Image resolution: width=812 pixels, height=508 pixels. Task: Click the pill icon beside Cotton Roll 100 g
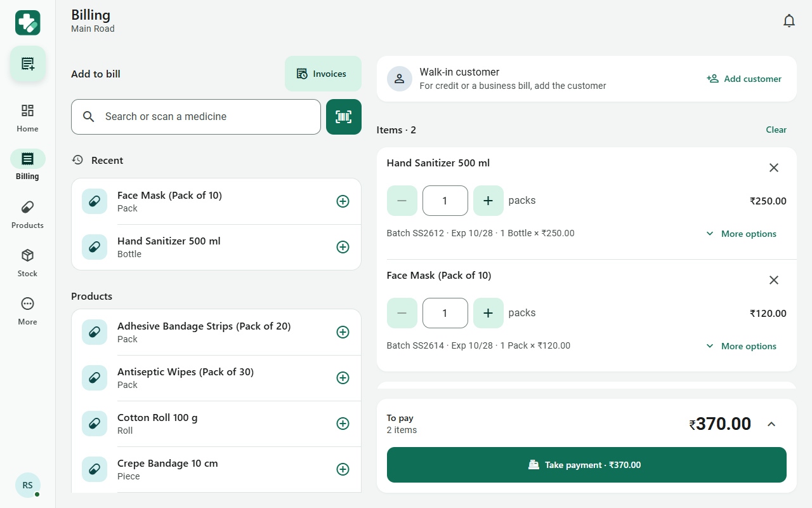pyautogui.click(x=95, y=424)
